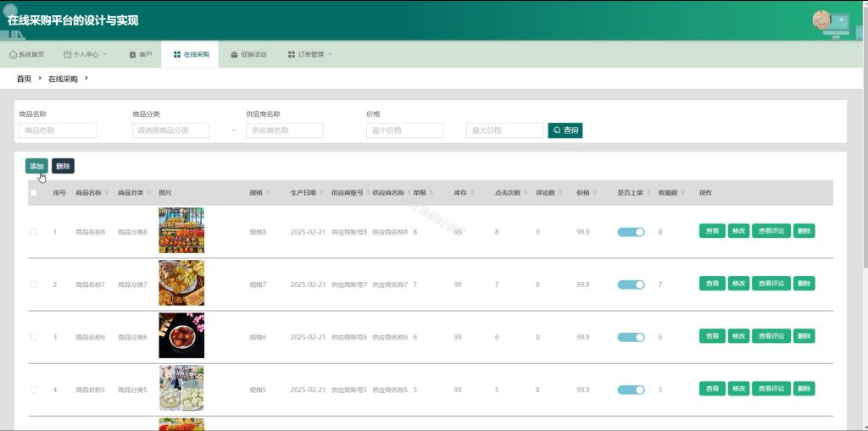Image resolution: width=868 pixels, height=431 pixels.
Task: Sort by the 价格 column arrows
Action: point(594,192)
